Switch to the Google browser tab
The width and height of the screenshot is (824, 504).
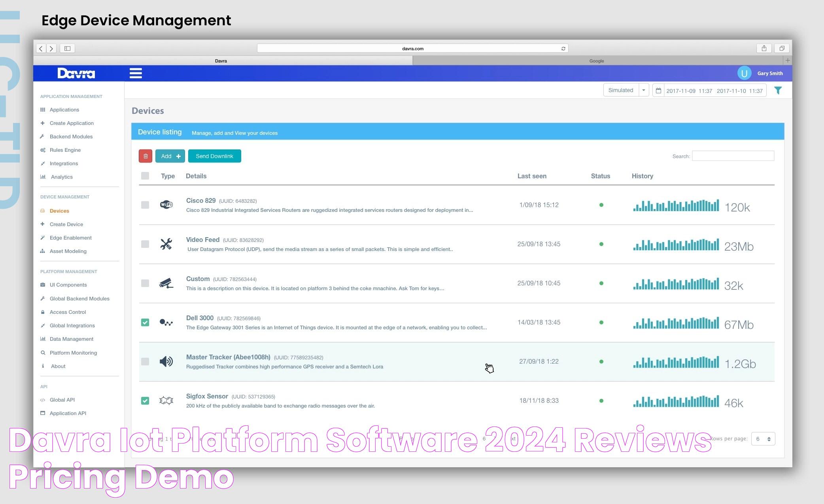tap(596, 60)
